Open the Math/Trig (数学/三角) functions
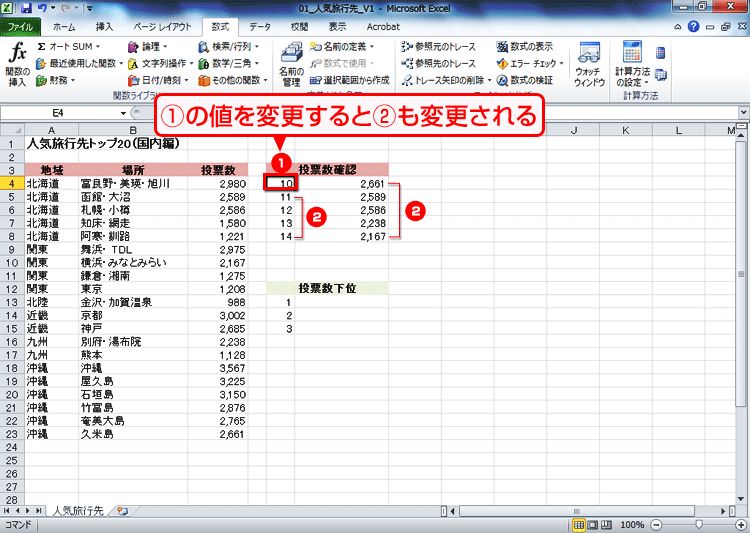This screenshot has width=750, height=533. [228, 63]
